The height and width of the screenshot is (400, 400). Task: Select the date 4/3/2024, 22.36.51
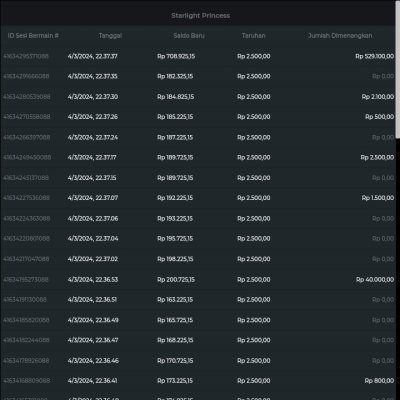click(92, 300)
